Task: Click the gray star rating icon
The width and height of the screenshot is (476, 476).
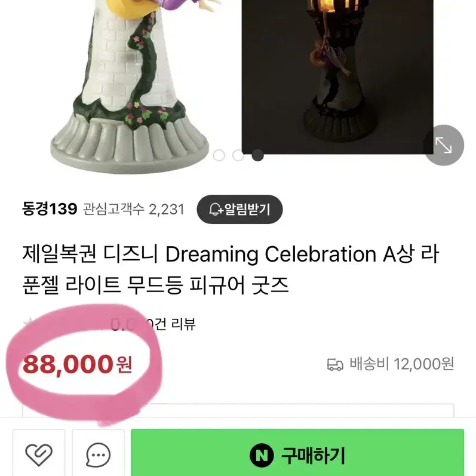Action: pyautogui.click(x=29, y=321)
